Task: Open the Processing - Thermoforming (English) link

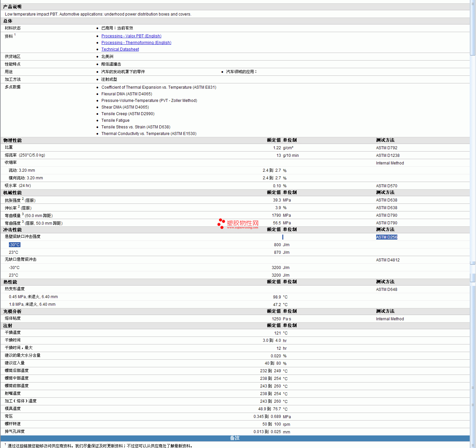Action: tap(136, 43)
